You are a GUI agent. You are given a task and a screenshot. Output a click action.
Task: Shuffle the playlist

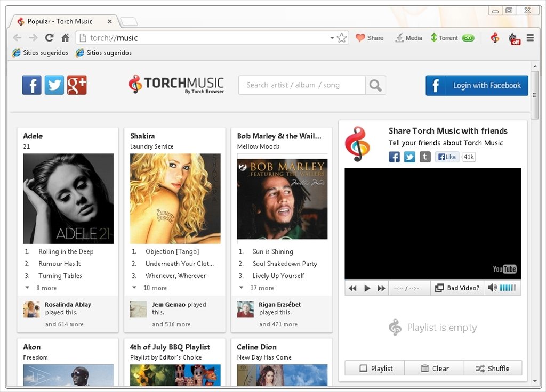pos(493,369)
